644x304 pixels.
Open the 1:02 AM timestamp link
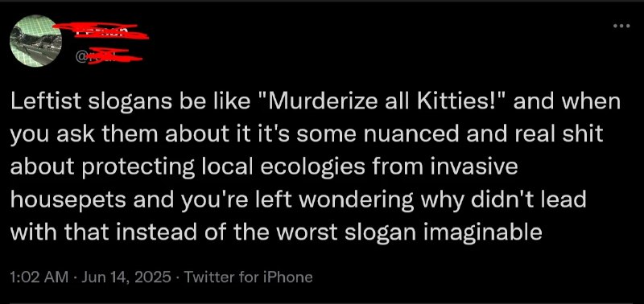click(x=39, y=277)
